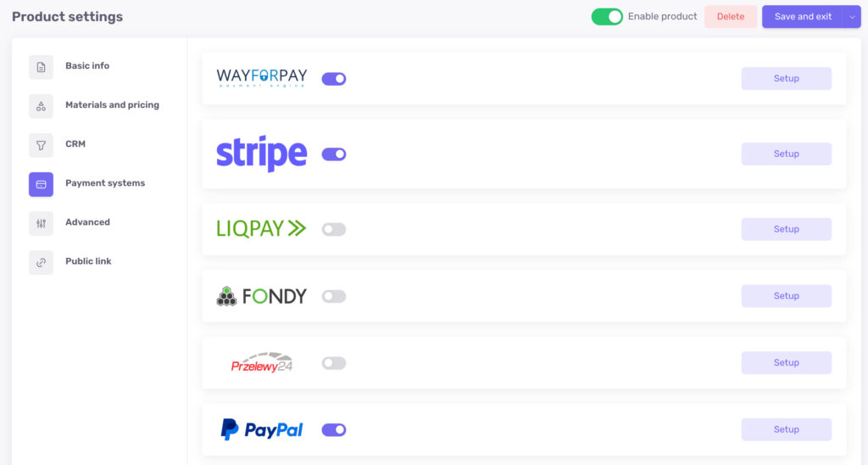Viewport: 868px width, 465px height.
Task: Open the Materials and pricing section
Action: pos(112,104)
